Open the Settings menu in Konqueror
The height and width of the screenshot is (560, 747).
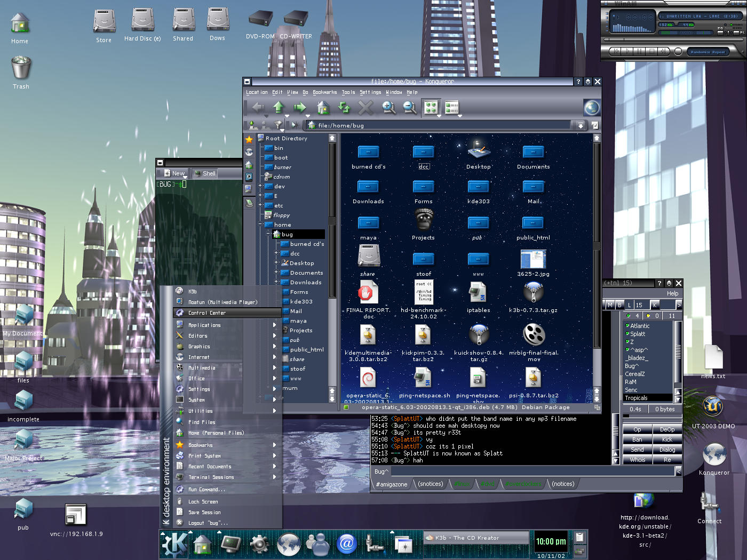coord(370,92)
